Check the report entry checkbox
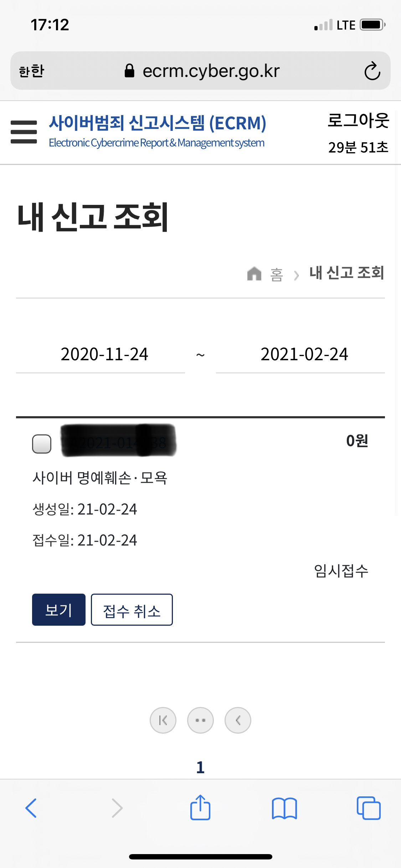The height and width of the screenshot is (868, 401). coord(42,444)
